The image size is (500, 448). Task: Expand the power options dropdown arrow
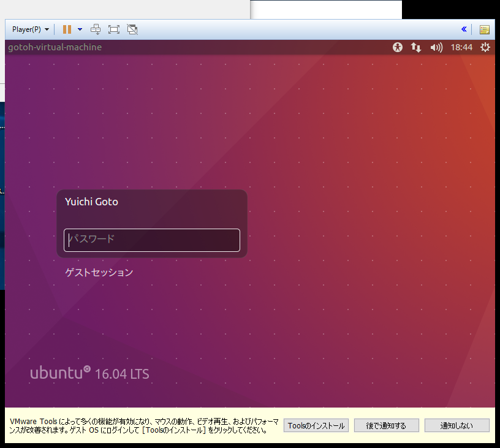coord(80,29)
